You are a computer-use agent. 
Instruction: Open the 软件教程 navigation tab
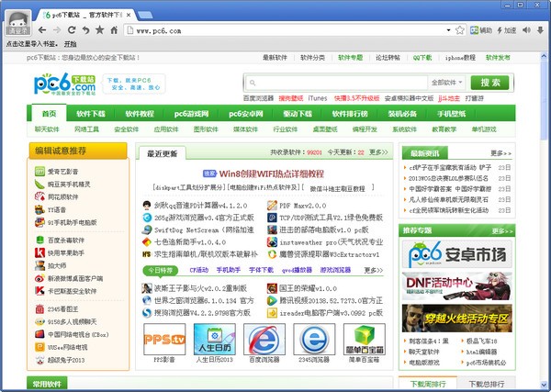point(140,114)
